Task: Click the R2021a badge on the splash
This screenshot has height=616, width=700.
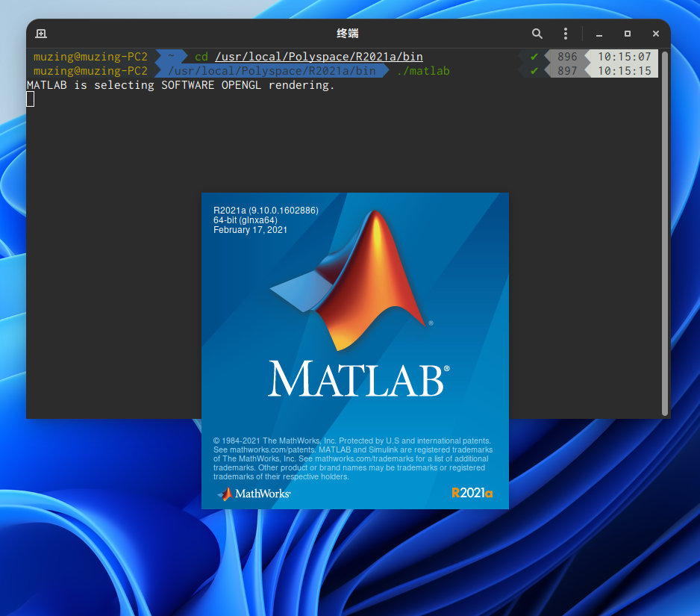Action: click(x=472, y=494)
